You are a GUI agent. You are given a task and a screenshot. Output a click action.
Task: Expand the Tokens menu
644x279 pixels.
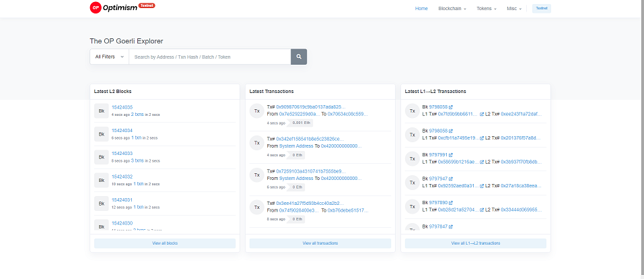(486, 9)
